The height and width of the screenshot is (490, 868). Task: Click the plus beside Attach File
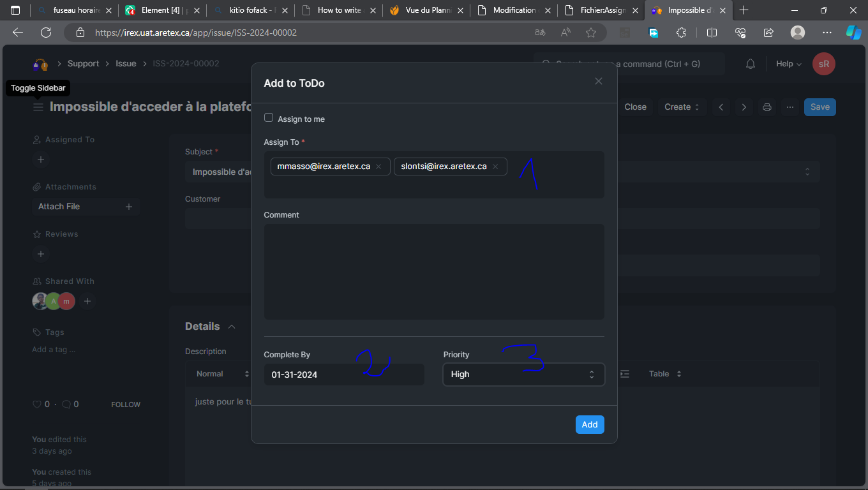[129, 207]
